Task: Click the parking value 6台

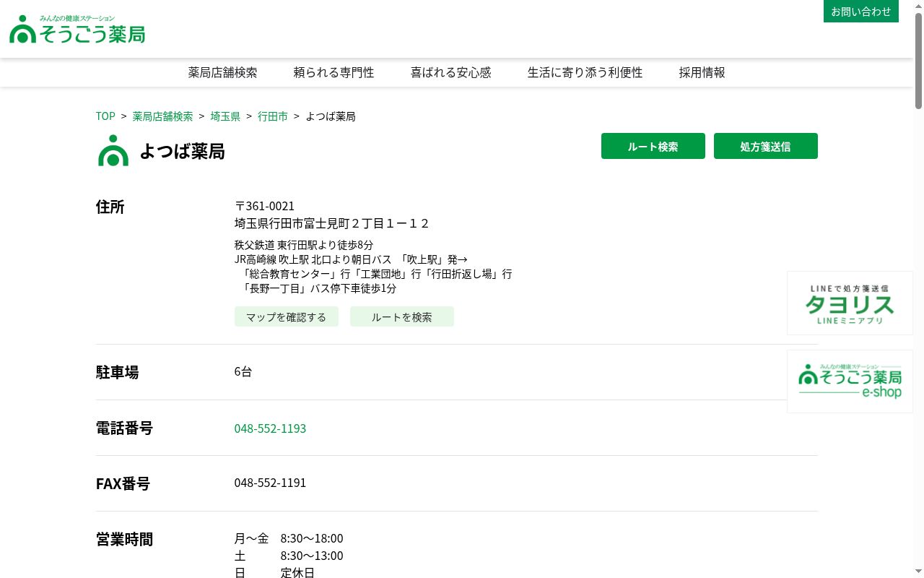Action: 243,371
